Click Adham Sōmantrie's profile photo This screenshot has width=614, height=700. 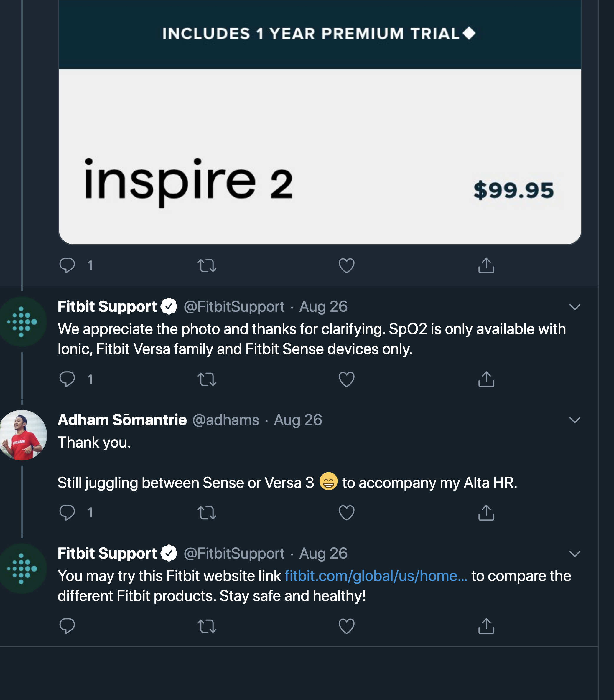[23, 435]
